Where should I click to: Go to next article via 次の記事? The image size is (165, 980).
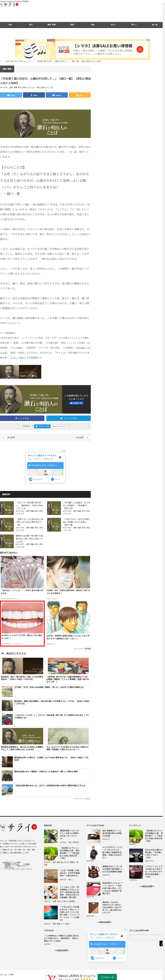[x=81, y=437]
